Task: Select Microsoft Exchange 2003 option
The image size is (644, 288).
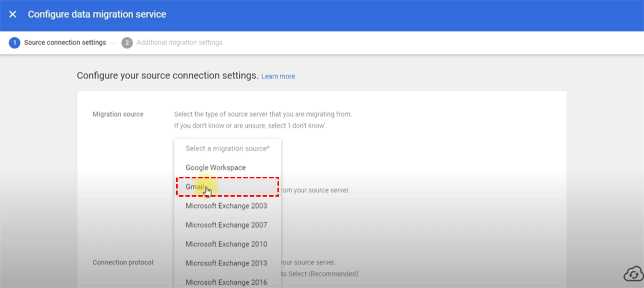Action: 227,206
